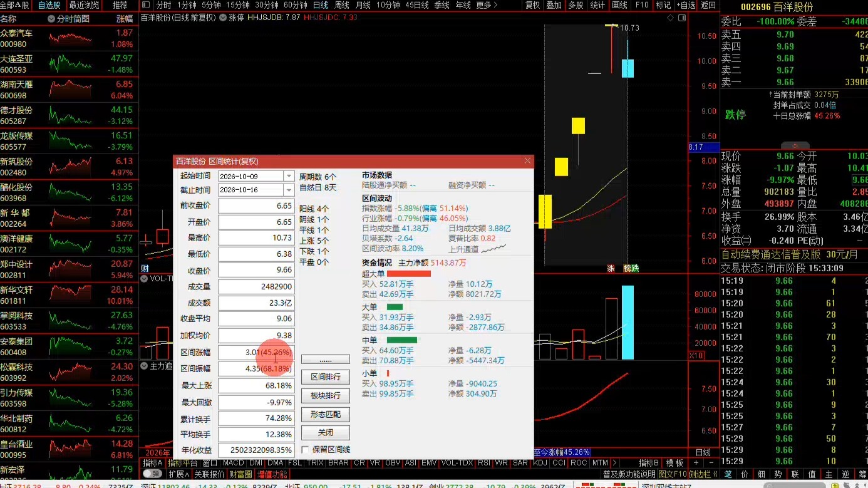Viewport: 868px width, 488px height.
Task: Click the +自选 toolbar button
Action: click(x=686, y=5)
